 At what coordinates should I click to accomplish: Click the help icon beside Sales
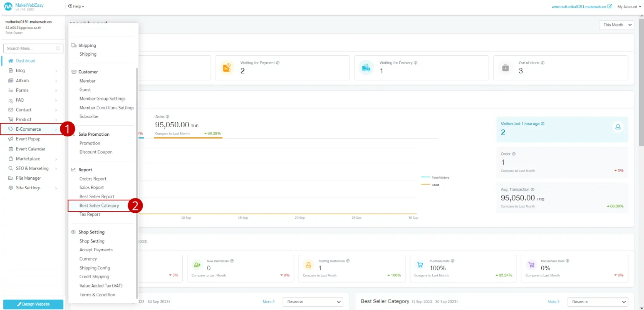[168, 117]
